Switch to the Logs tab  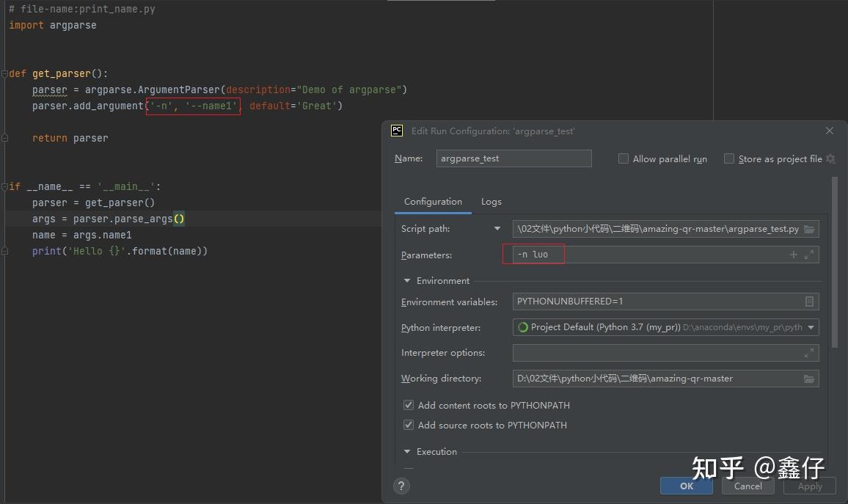pyautogui.click(x=491, y=202)
